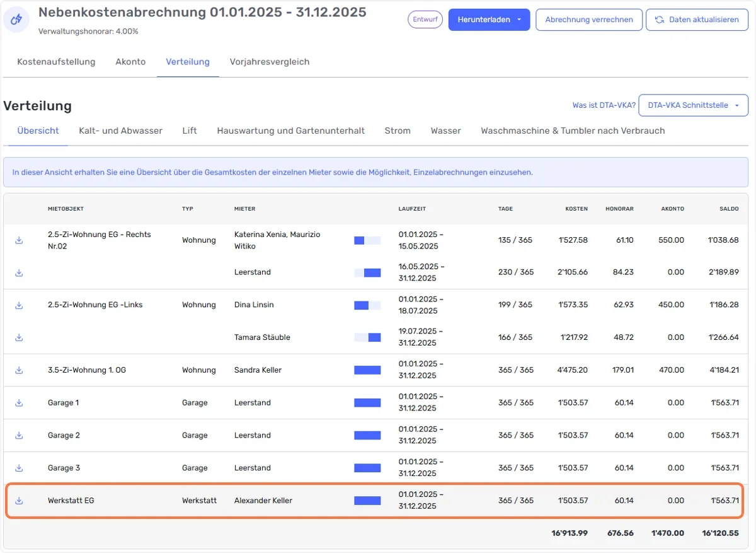Open the 'Was ist DTA-VKA?' link
The width and height of the screenshot is (756, 553).
point(604,105)
